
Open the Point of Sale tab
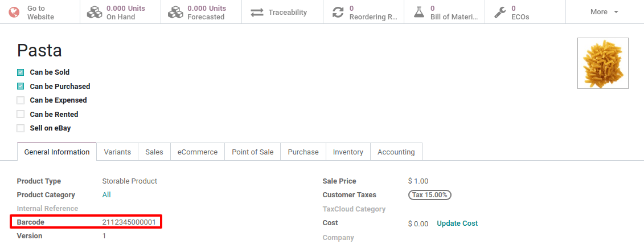click(253, 152)
